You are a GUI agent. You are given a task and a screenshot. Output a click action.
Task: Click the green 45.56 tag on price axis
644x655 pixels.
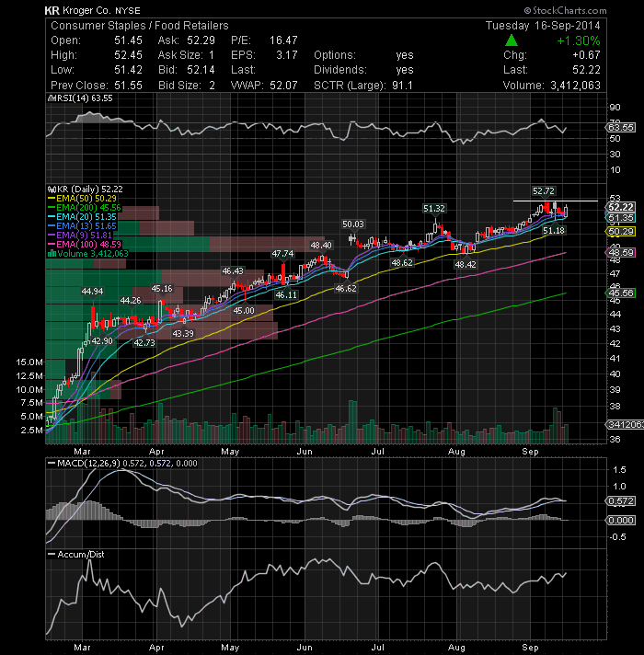click(x=621, y=293)
